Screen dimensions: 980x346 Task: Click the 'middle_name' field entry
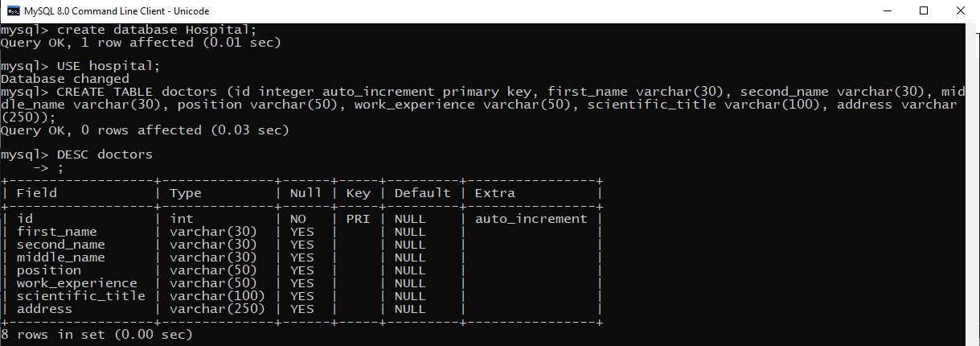click(61, 257)
